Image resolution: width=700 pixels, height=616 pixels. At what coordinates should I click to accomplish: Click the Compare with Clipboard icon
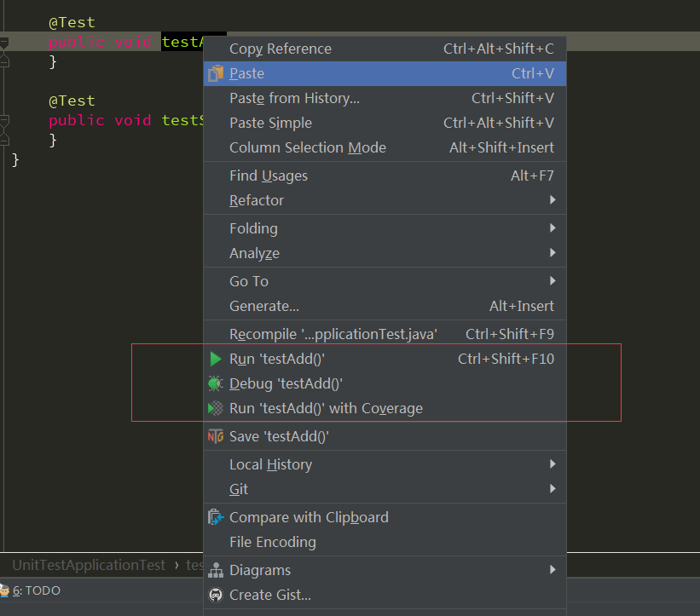(x=216, y=517)
